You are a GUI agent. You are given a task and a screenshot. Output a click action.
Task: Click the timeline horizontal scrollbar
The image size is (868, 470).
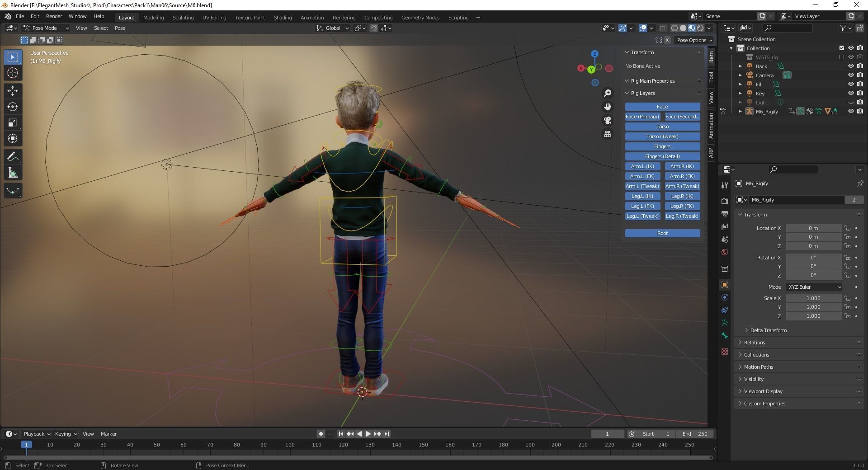357,457
